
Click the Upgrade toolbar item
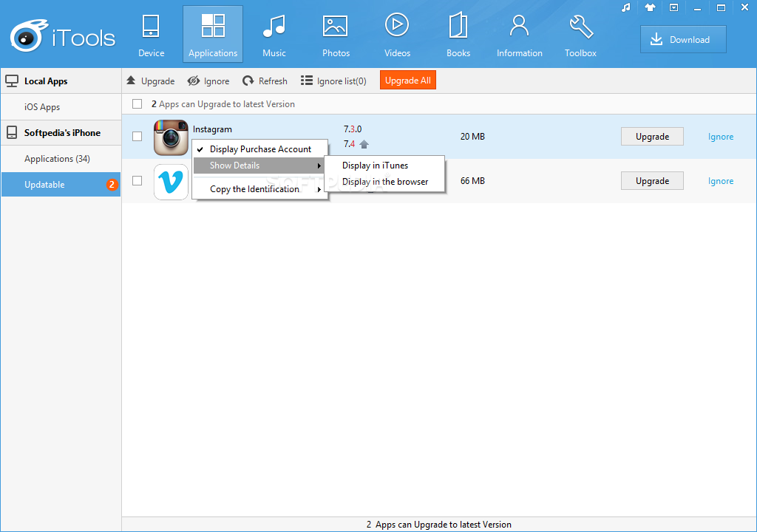[x=151, y=81]
